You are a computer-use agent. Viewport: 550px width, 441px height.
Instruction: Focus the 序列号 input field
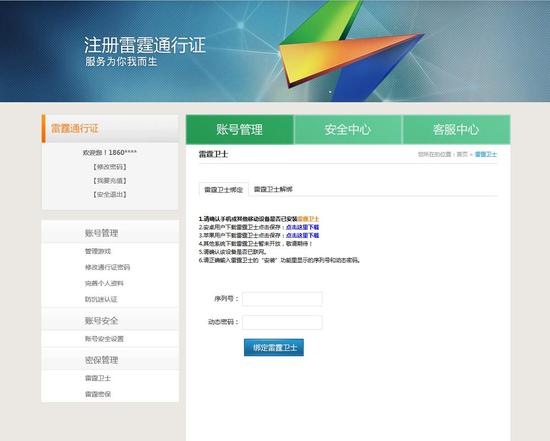[282, 299]
